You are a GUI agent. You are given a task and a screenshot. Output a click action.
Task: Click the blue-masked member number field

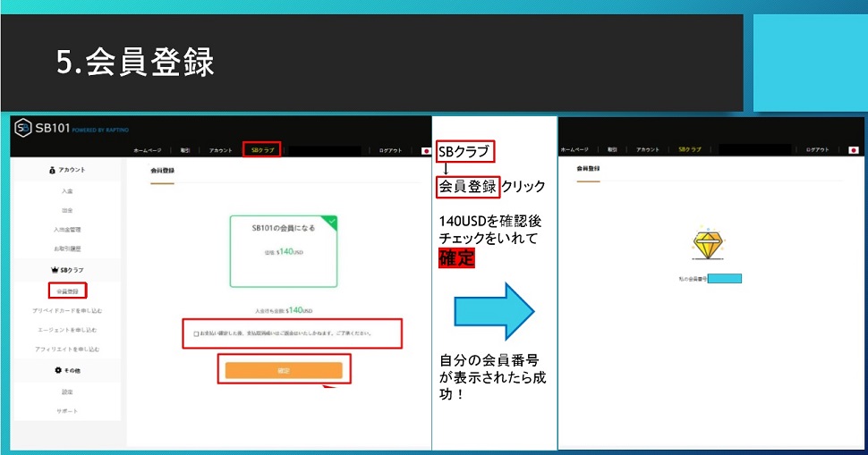pos(725,279)
